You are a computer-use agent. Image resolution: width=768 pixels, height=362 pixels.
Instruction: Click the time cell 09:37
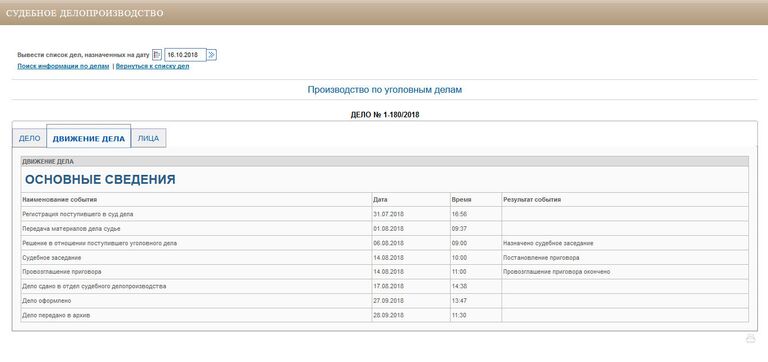pos(476,229)
